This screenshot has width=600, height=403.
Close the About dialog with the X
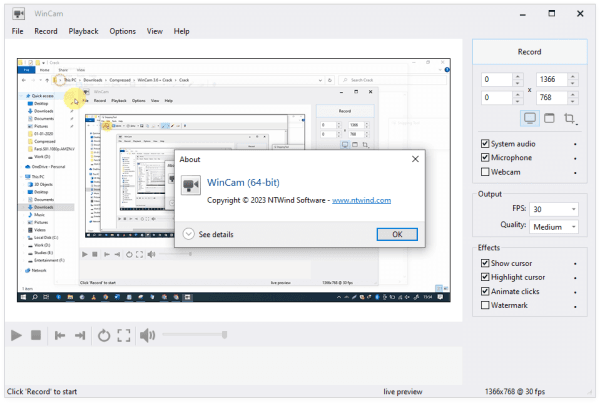[x=415, y=159]
